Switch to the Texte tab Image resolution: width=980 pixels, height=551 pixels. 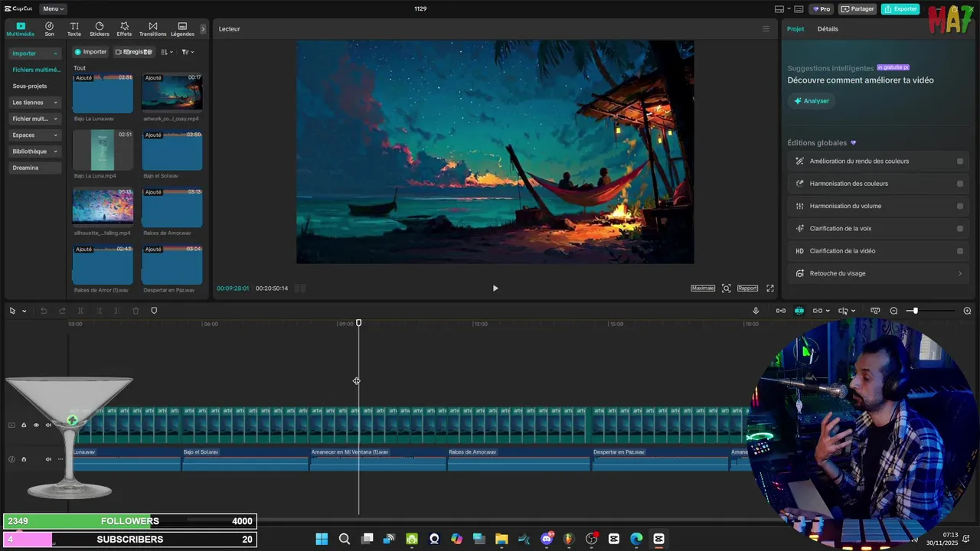coord(74,29)
